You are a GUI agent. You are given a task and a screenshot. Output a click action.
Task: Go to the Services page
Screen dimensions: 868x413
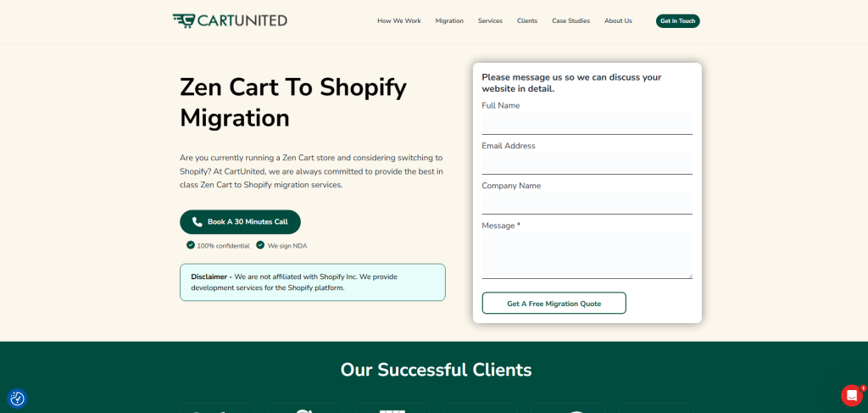pos(491,21)
